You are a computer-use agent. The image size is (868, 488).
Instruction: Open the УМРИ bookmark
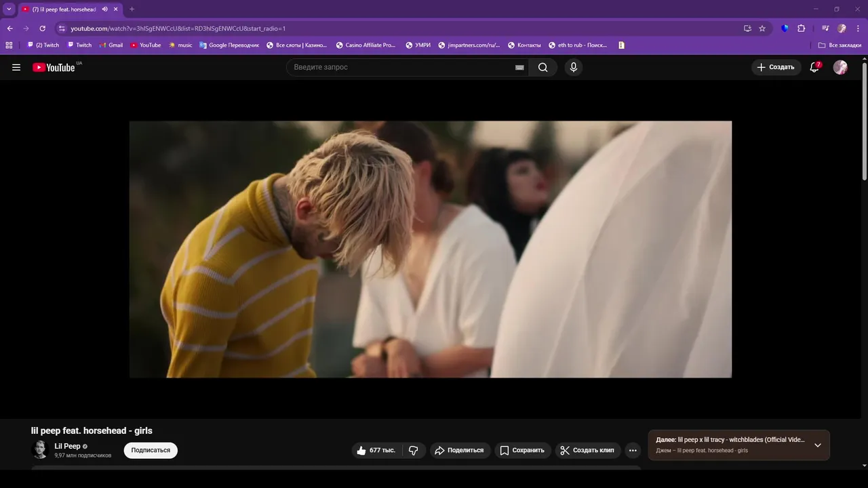[x=418, y=45]
